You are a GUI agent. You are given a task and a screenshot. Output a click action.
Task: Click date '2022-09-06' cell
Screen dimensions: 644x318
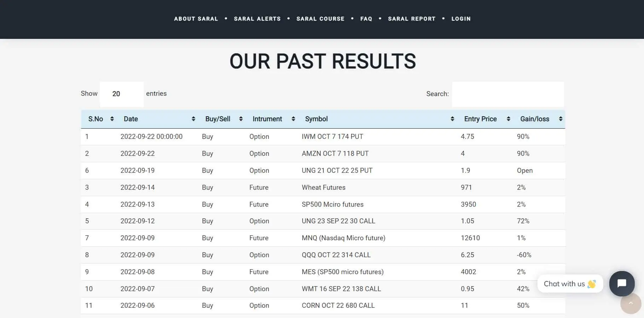point(138,306)
